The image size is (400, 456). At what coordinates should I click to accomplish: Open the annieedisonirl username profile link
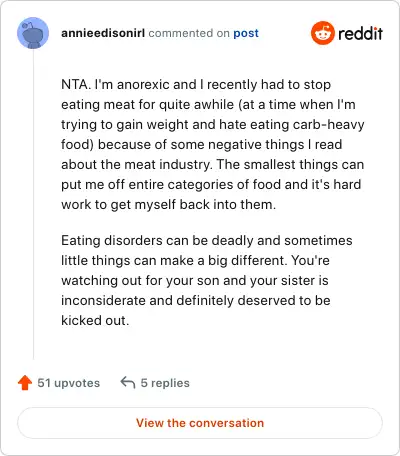[x=103, y=33]
